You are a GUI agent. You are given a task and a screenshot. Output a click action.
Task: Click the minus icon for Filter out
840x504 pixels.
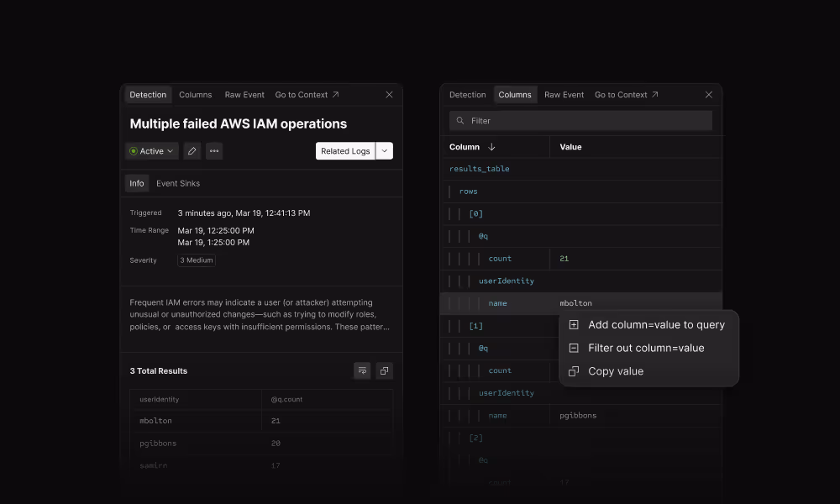(x=574, y=348)
